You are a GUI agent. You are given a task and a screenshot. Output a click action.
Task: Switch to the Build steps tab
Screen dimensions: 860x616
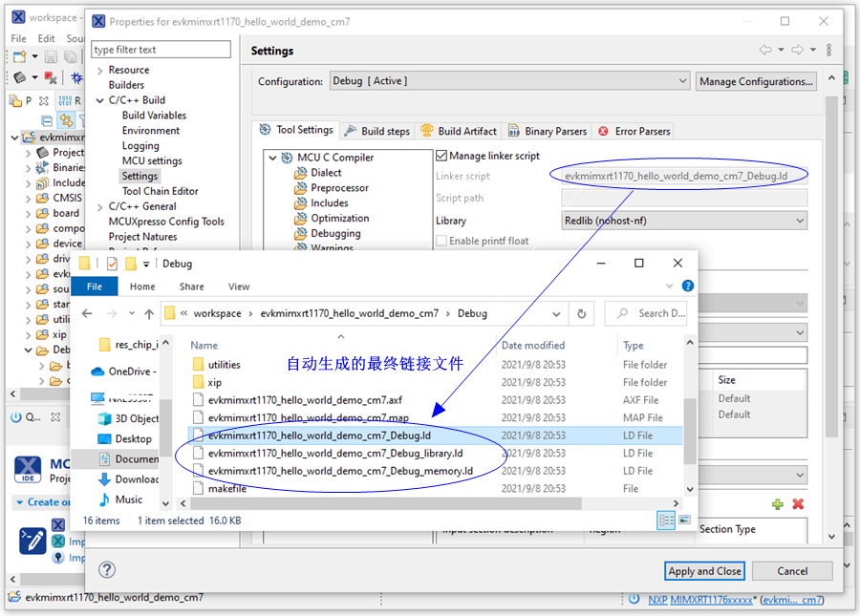377,132
